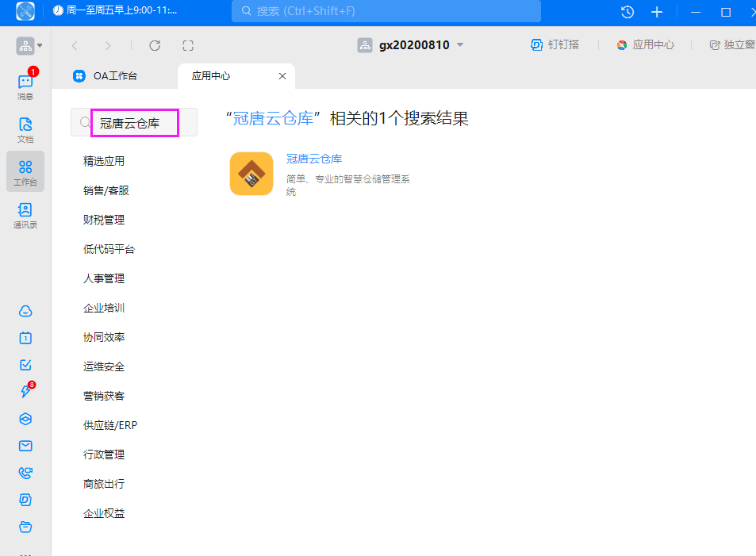
Task: Open the cloud drive icon in sidebar
Action: pos(25,311)
